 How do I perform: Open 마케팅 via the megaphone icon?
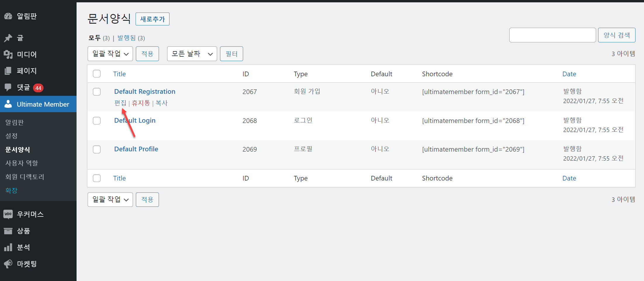[8, 264]
